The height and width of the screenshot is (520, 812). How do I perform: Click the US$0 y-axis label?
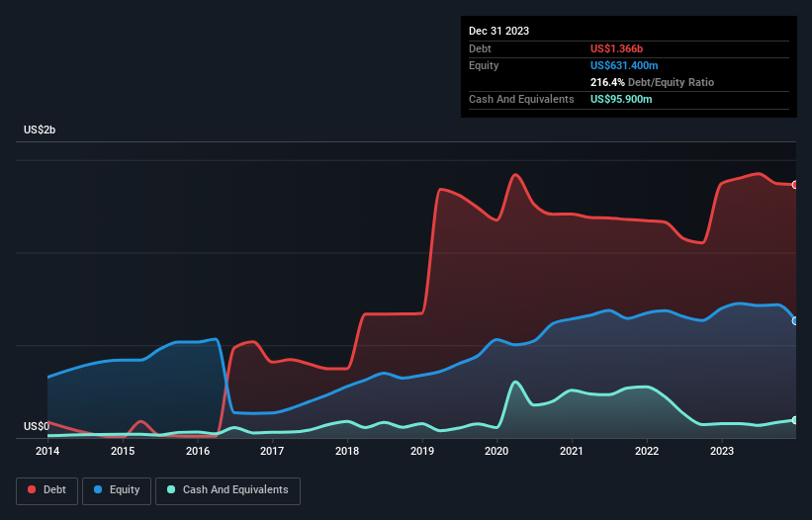pos(37,426)
